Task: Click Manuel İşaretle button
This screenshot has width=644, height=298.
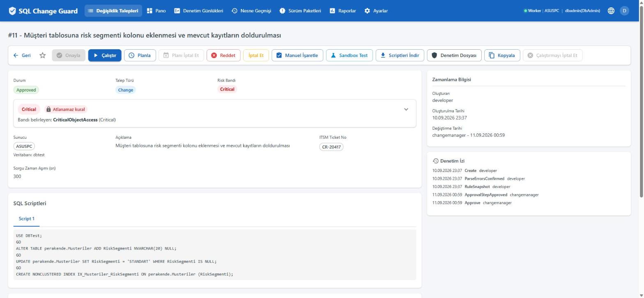Action: coord(297,55)
